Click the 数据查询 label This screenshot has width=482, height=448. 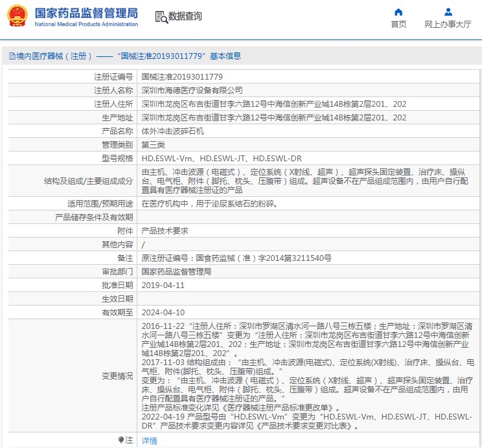point(185,16)
